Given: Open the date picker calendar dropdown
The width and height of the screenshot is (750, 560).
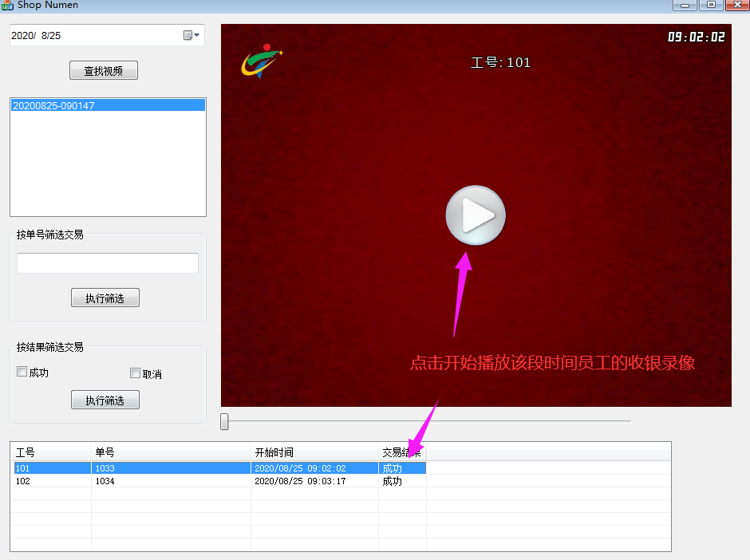Looking at the screenshot, I should click(191, 35).
